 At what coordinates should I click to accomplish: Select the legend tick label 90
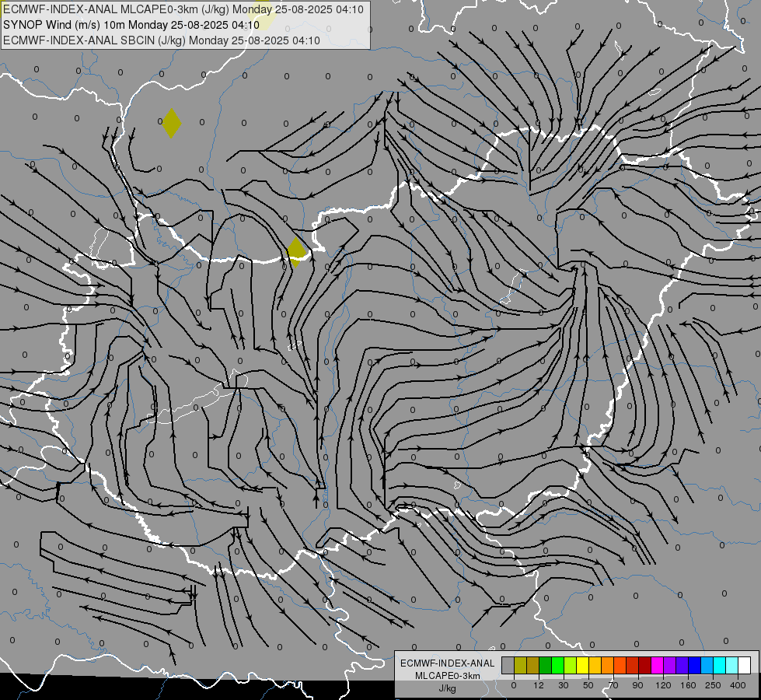pyautogui.click(x=637, y=685)
